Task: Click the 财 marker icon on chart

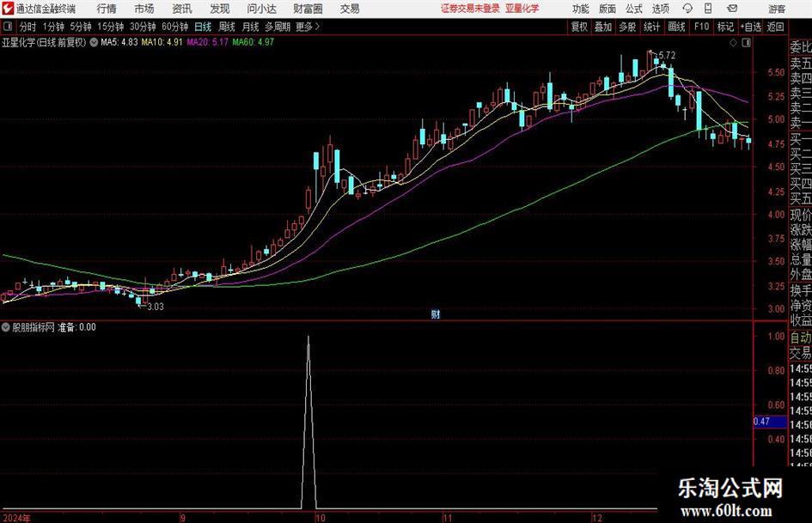Action: pos(436,313)
